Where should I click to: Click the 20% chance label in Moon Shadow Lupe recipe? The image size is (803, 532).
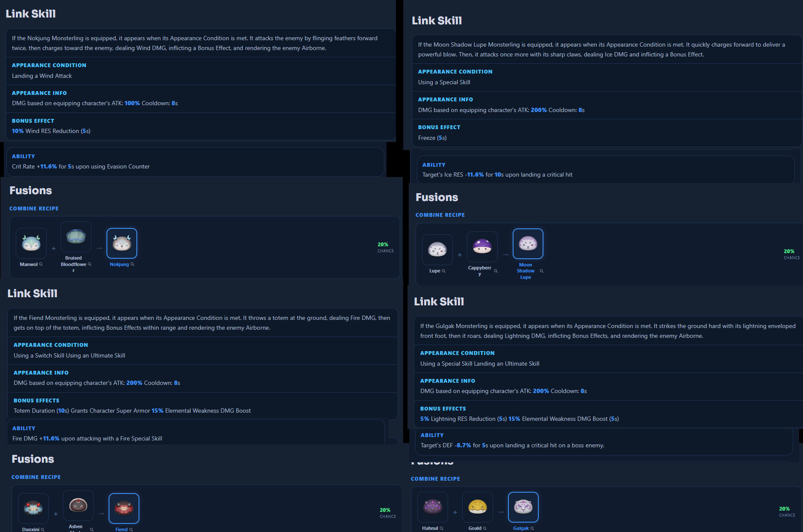tap(792, 254)
